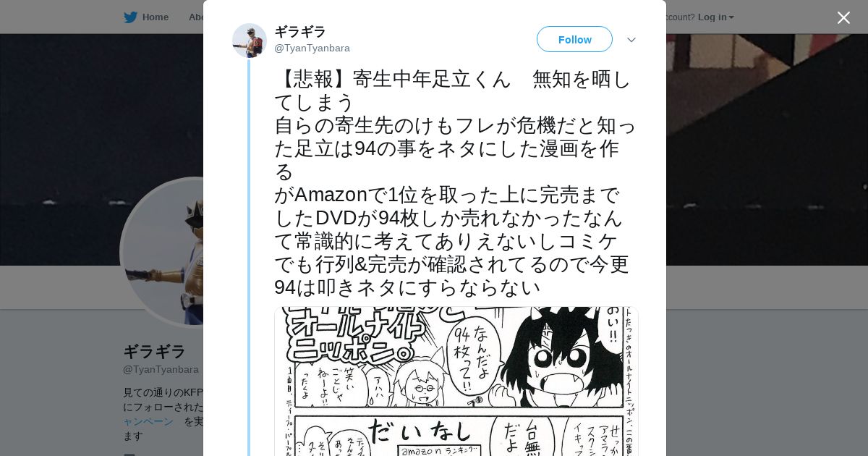The height and width of the screenshot is (456, 868).
Task: Click the オールナイトニッポン manga title panel
Action: point(356,336)
